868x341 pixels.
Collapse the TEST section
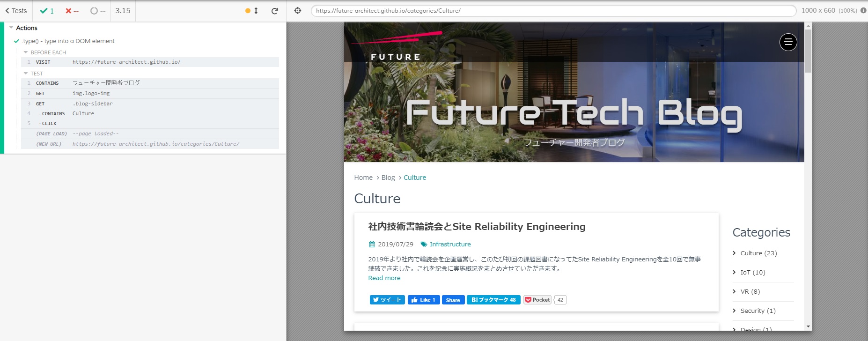click(26, 74)
